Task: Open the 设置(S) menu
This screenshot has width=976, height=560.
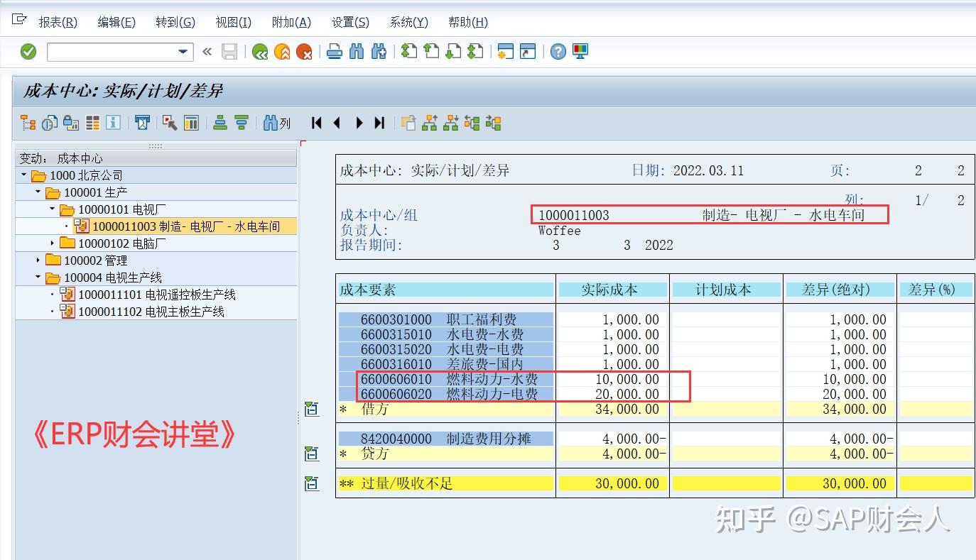Action: 349,22
